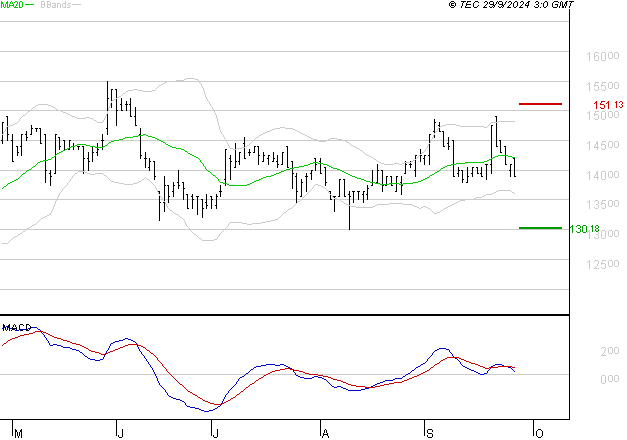This screenshot has width=627, height=440.
Task: Click the M month marker on time axis
Action: 18,434
